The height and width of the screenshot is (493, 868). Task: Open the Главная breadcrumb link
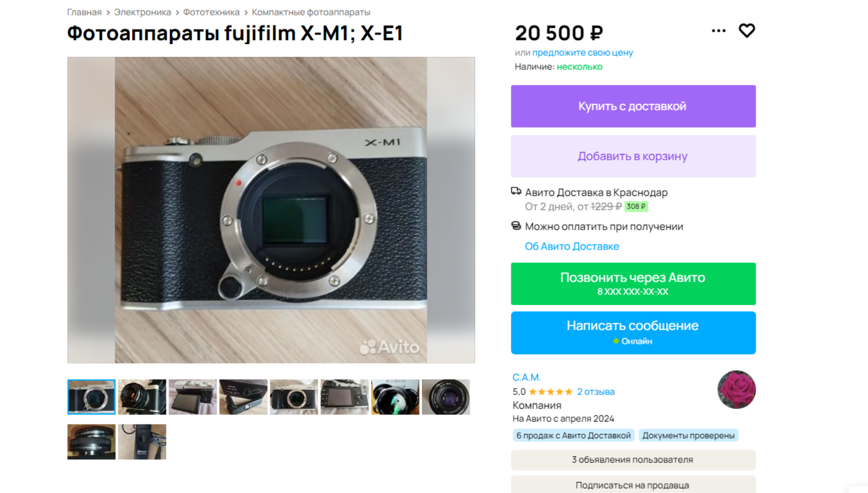(85, 12)
